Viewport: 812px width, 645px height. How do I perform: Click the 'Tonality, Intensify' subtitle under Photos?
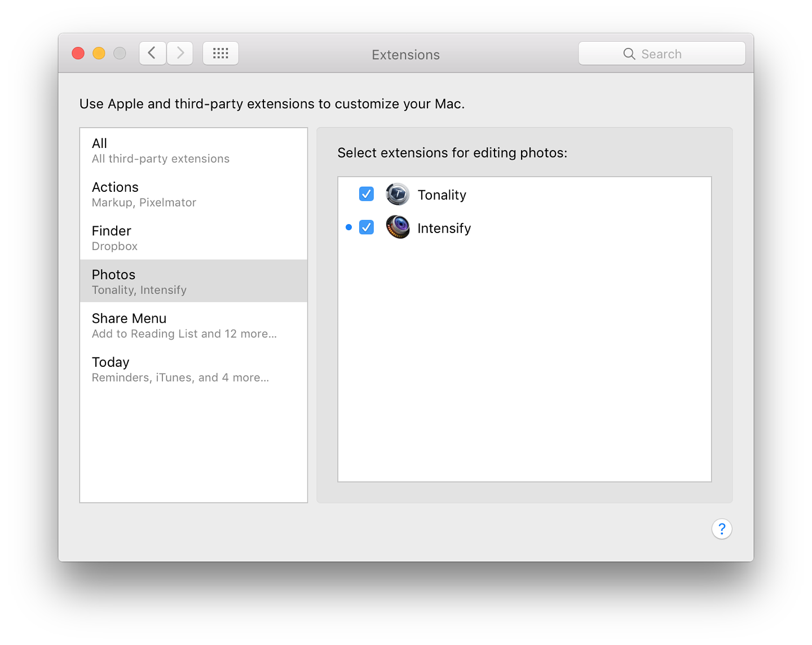click(x=139, y=290)
